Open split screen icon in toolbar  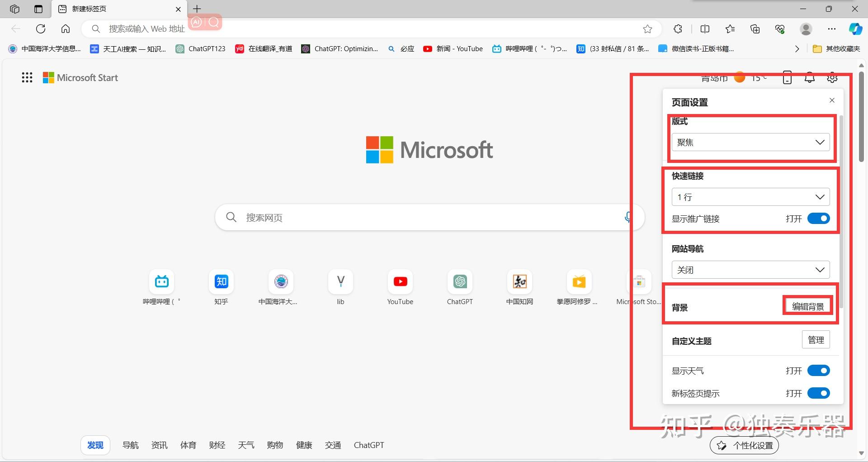click(x=705, y=29)
